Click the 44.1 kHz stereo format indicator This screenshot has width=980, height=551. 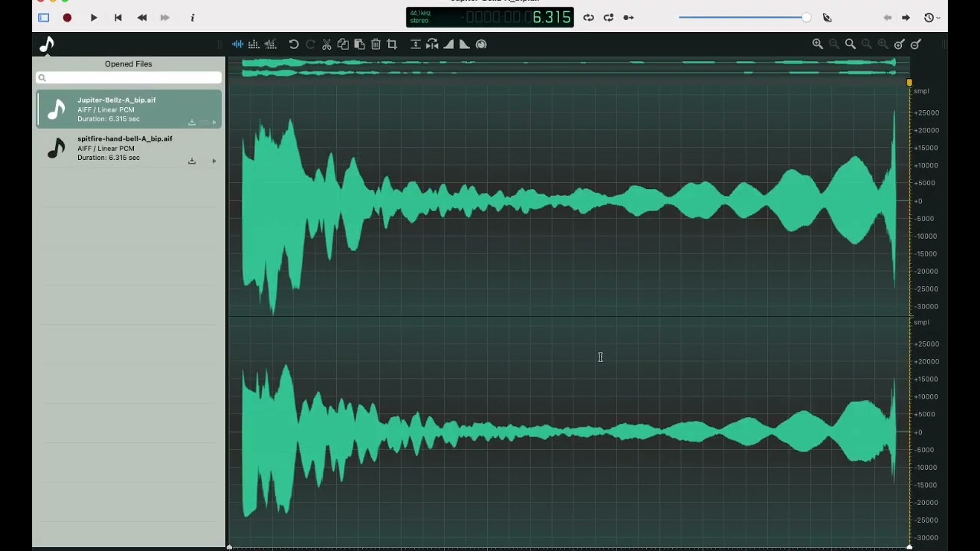point(420,17)
